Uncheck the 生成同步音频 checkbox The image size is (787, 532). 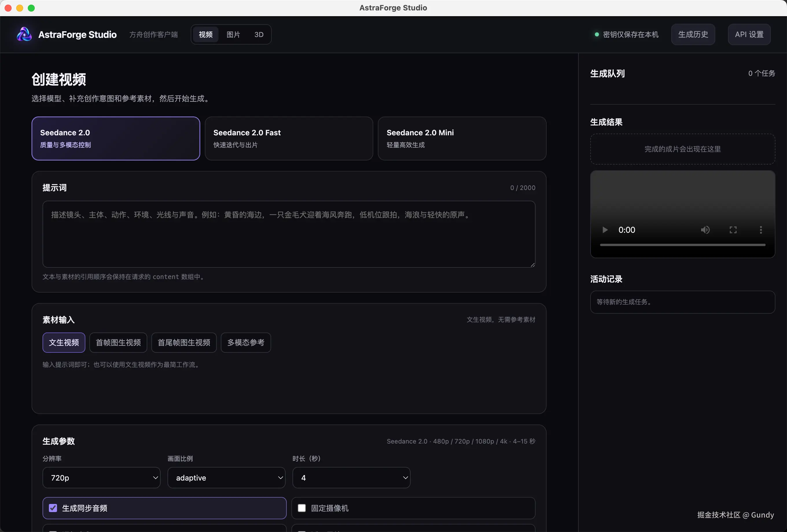(x=53, y=508)
